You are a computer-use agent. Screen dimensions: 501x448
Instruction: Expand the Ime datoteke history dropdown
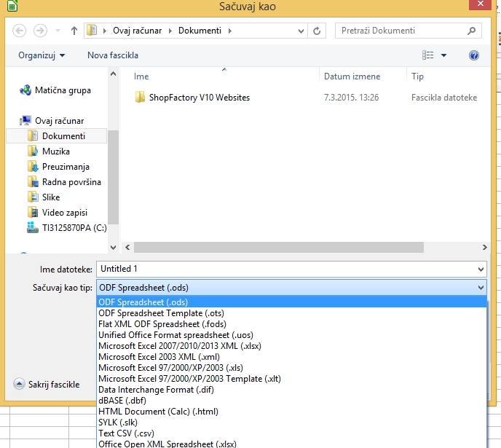(479, 269)
